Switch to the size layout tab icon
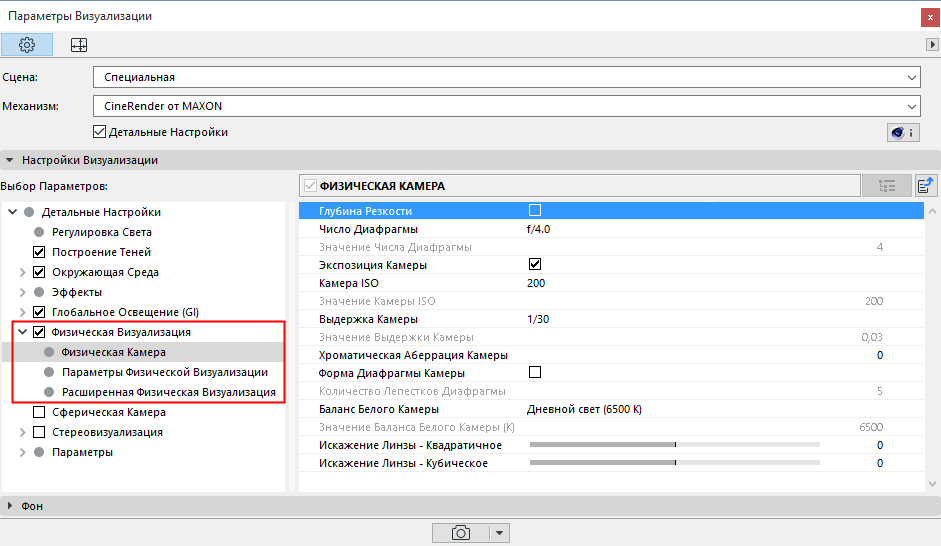This screenshot has height=546, width=941. pos(79,45)
